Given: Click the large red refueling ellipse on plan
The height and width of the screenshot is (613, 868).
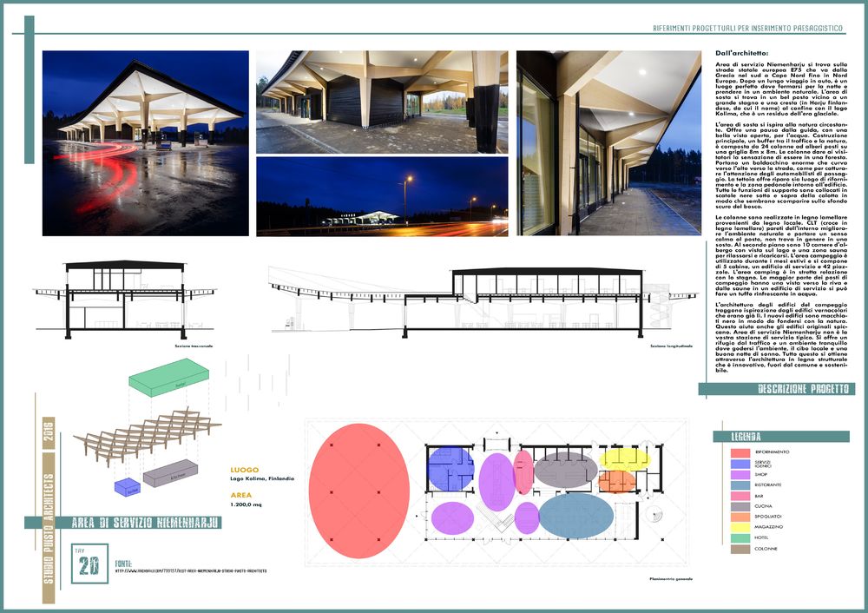Looking at the screenshot, I should point(359,491).
